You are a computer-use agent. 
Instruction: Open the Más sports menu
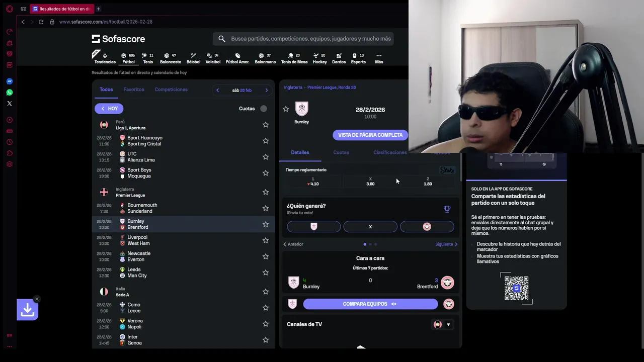click(379, 58)
